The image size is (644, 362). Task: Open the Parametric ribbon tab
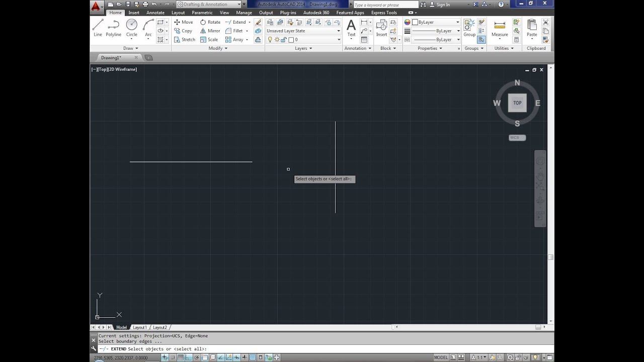[x=202, y=13]
